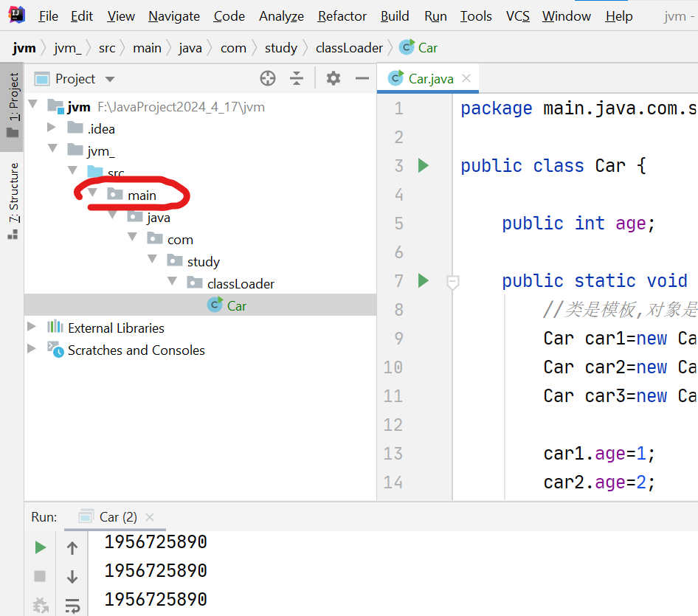Stop the running process
Screen dimensions: 698x616
coord(41,576)
